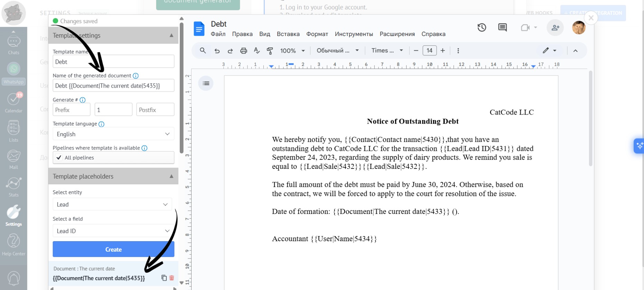644x290 pixels.
Task: Open version history clock icon
Action: point(482,28)
